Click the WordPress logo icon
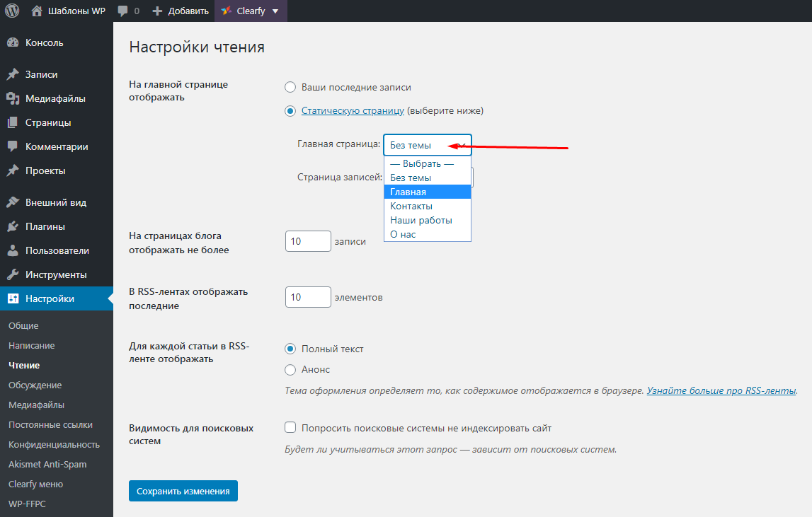Viewport: 812px width, 517px height. tap(12, 11)
